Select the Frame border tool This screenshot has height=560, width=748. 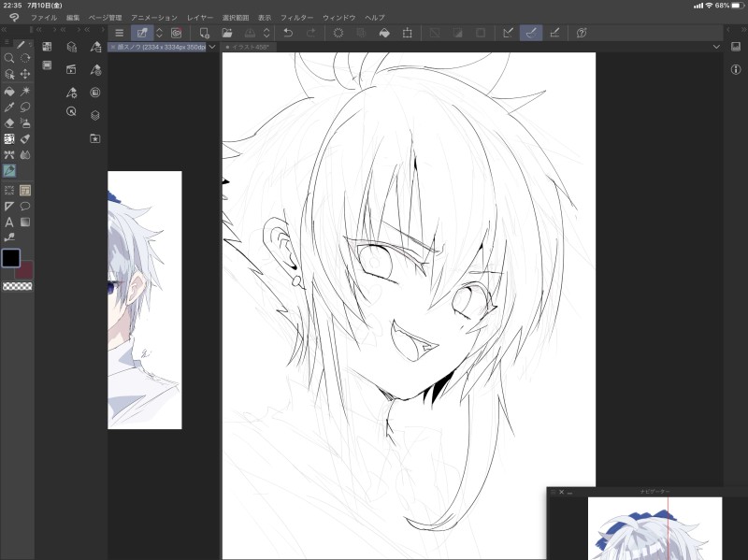click(25, 191)
